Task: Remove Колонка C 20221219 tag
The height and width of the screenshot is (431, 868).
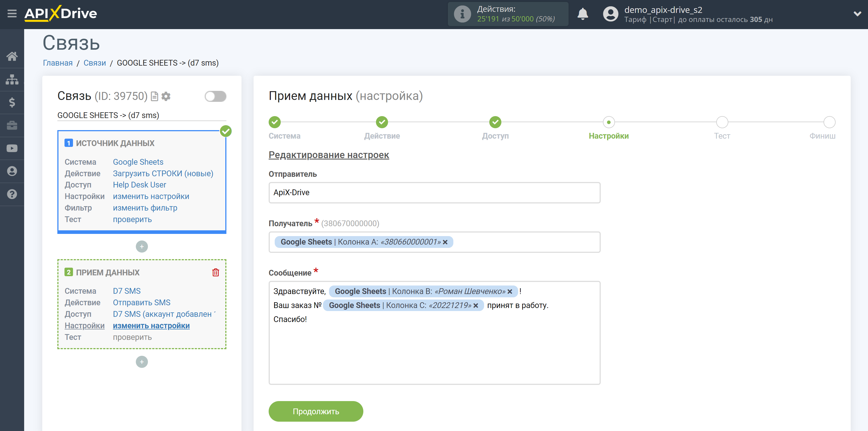Action: tap(476, 306)
